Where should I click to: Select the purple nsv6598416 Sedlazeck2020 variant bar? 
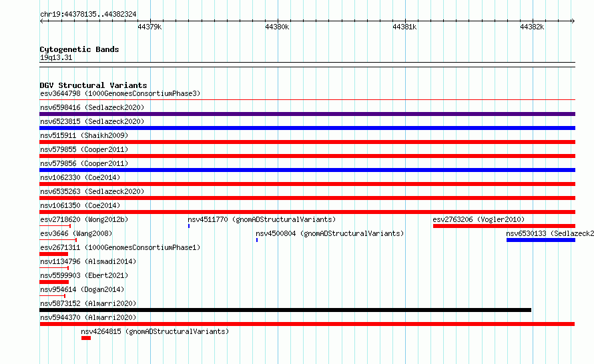[307, 114]
